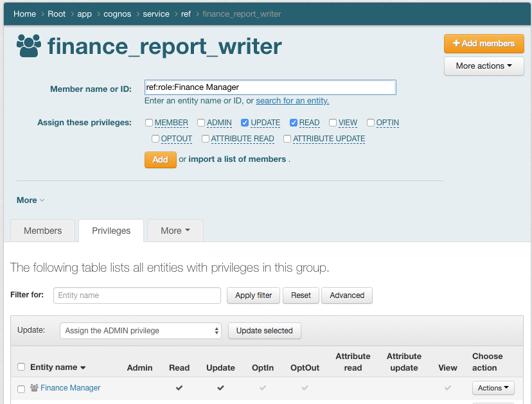Click the greyed OptIn checkmark for Finance Manager
This screenshot has width=532, height=404.
tap(262, 388)
